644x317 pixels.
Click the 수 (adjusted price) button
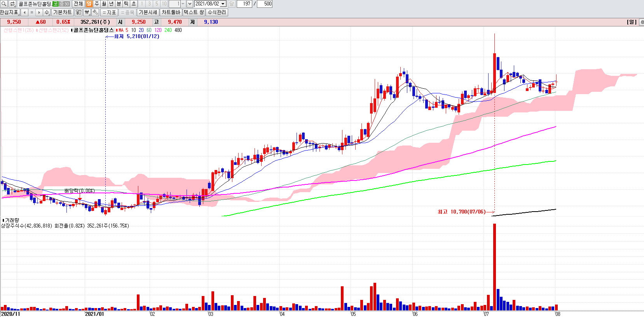pyautogui.click(x=47, y=12)
